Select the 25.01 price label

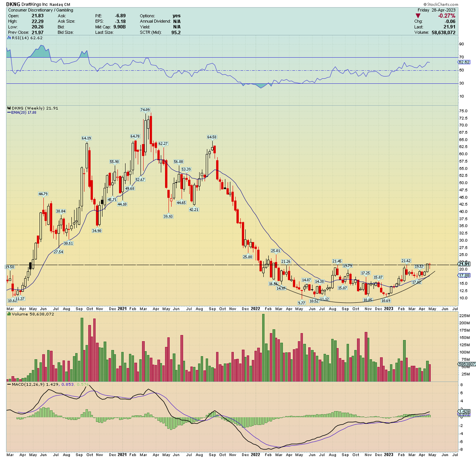tap(275, 251)
